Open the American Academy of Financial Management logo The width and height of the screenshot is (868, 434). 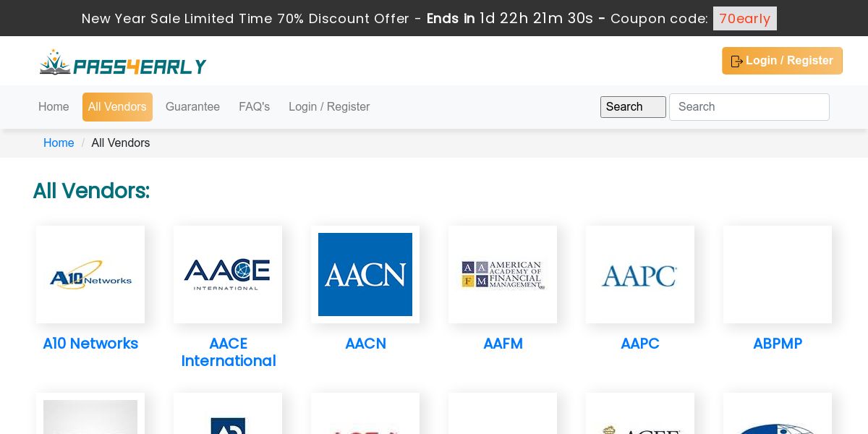503,274
